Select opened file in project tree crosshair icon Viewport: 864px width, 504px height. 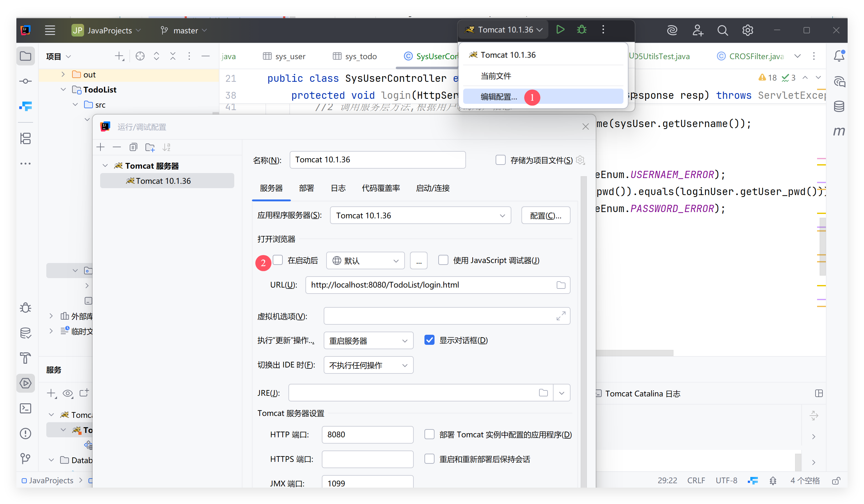click(140, 56)
